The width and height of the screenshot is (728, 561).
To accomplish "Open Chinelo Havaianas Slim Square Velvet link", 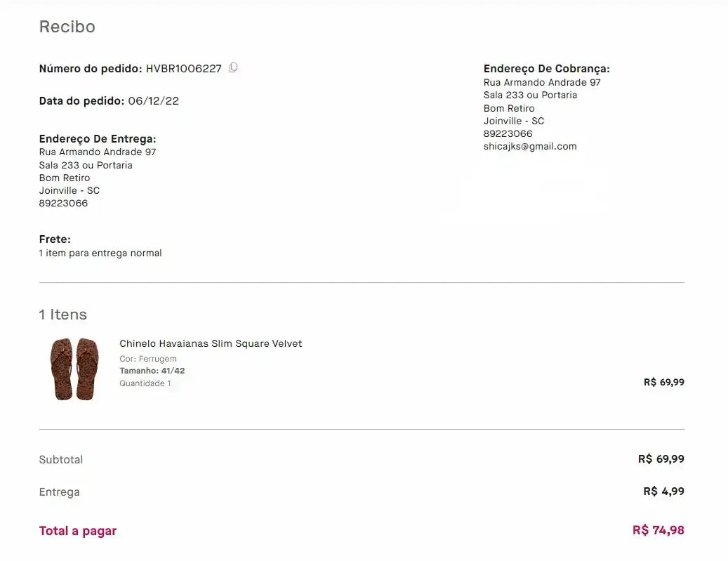I will [x=211, y=343].
